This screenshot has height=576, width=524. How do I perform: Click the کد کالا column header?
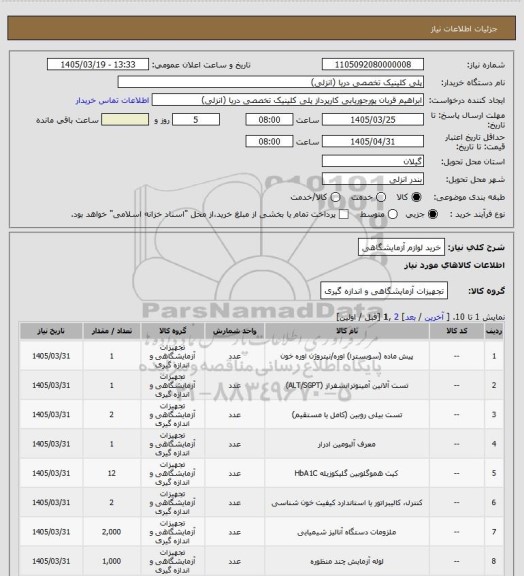pyautogui.click(x=457, y=331)
